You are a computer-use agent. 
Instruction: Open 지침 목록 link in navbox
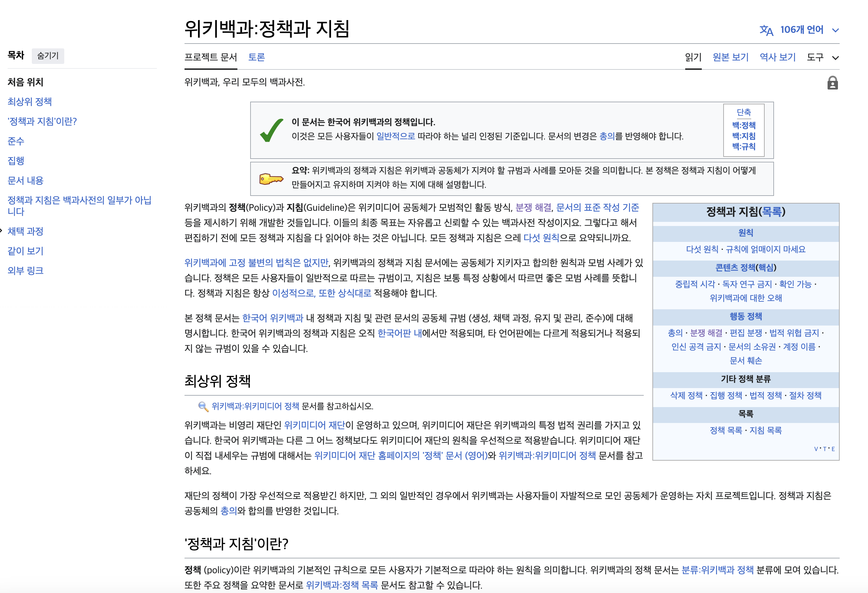tap(765, 431)
